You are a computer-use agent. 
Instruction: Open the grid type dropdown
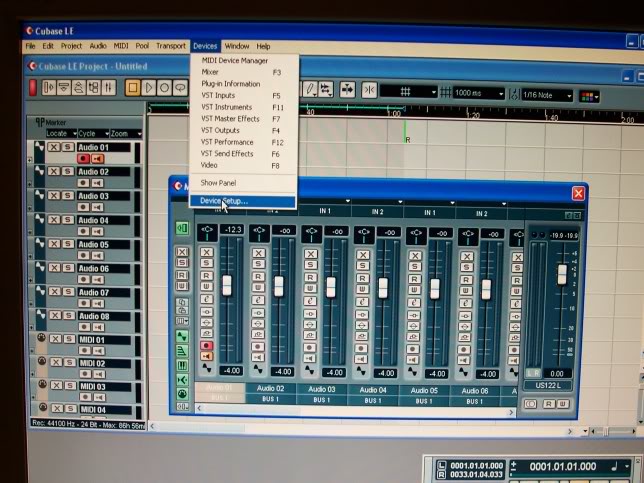pyautogui.click(x=408, y=92)
